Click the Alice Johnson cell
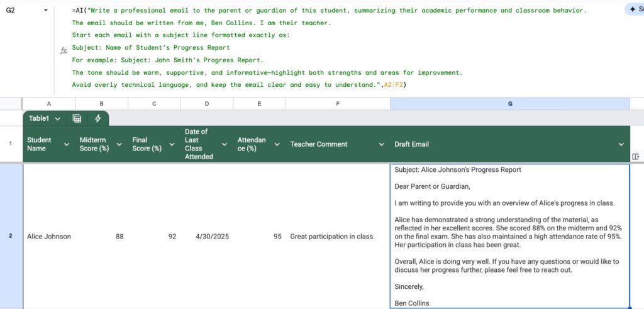The image size is (644, 309). pos(49,237)
